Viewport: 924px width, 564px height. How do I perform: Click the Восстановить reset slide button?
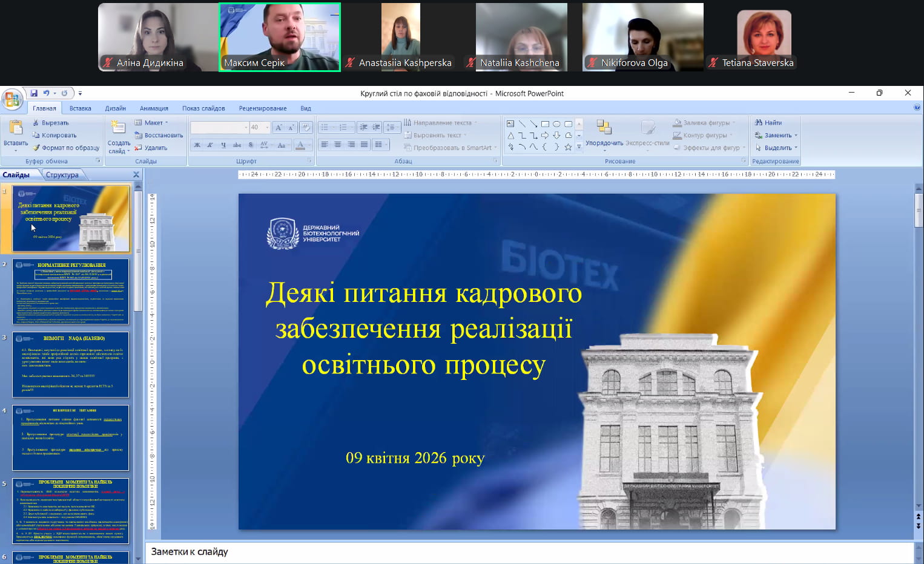(159, 136)
